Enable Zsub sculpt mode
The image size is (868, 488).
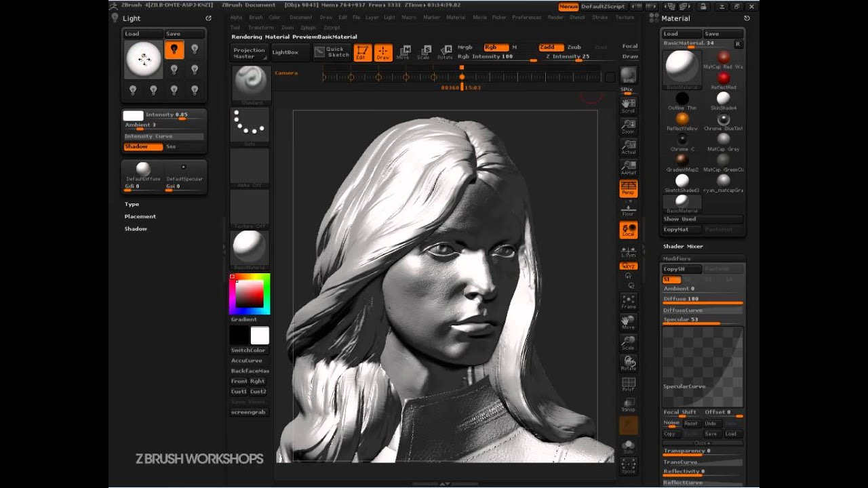click(574, 47)
